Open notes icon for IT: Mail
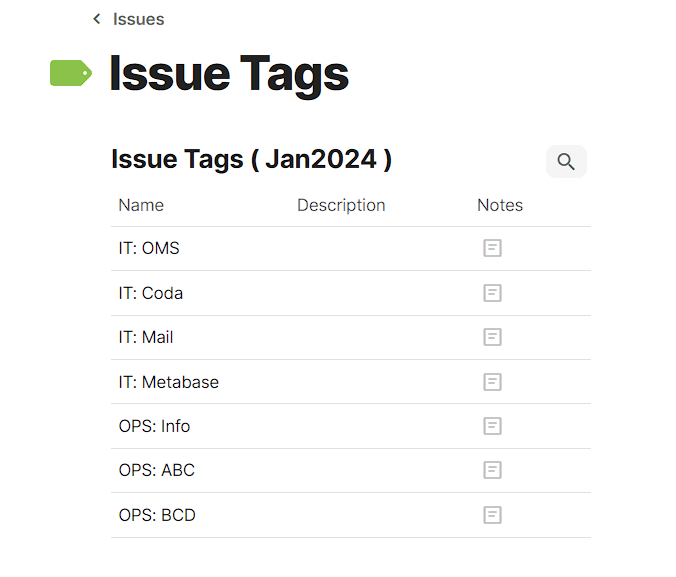Image resolution: width=676 pixels, height=577 pixels. [492, 337]
